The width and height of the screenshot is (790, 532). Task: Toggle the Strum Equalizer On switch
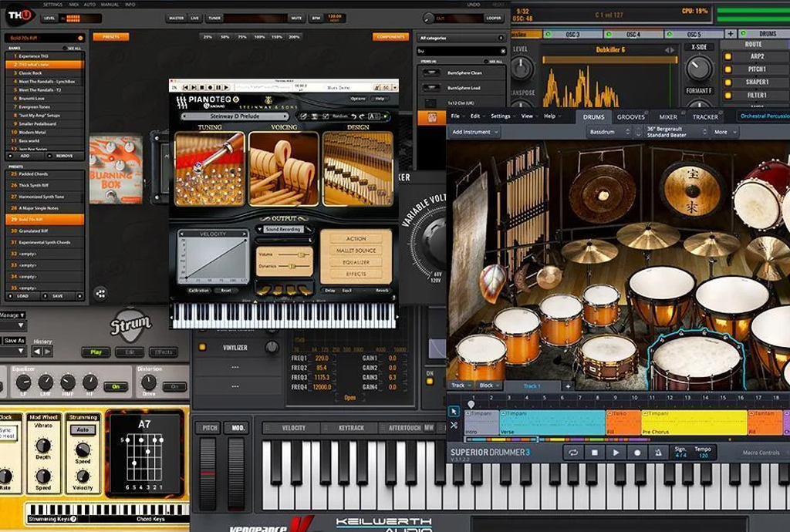pos(116,386)
